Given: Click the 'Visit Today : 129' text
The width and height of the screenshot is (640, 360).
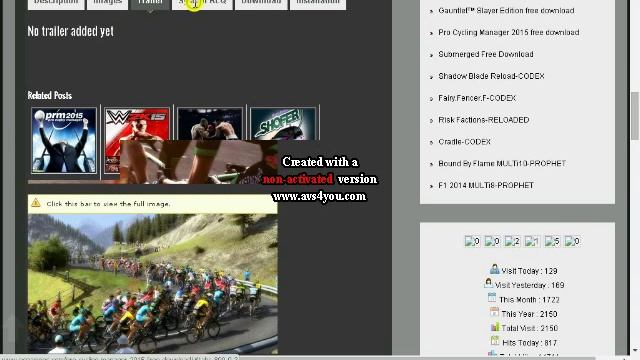Looking at the screenshot, I should point(529,271).
